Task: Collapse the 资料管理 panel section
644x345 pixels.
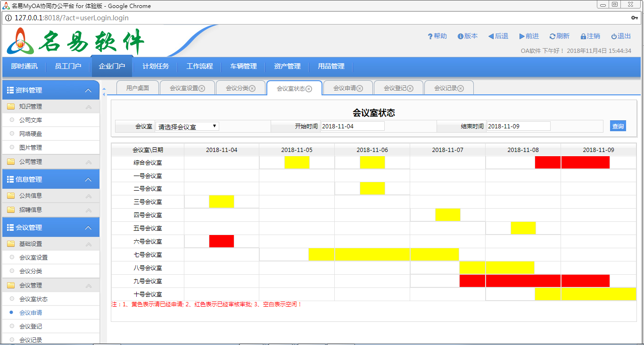Action: [x=88, y=90]
